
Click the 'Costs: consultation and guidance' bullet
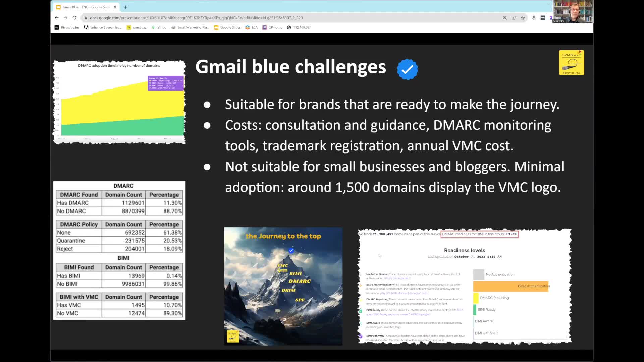[x=388, y=135]
